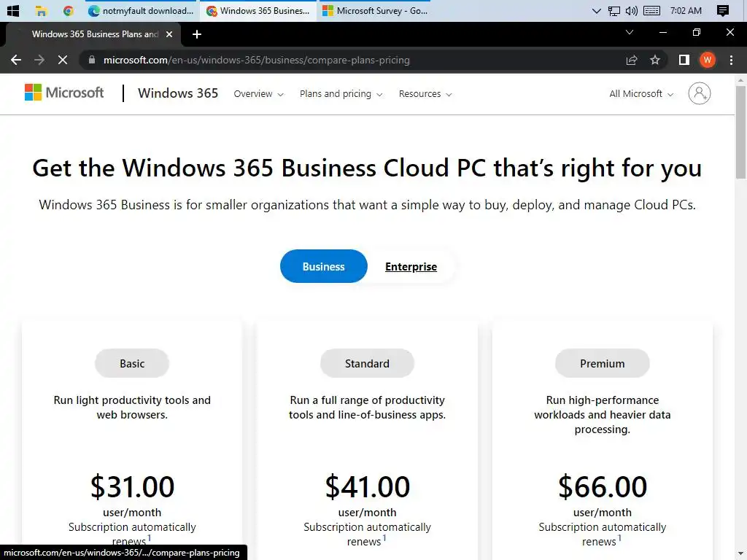Expand the Plans and pricing menu
Image resolution: width=747 pixels, height=560 pixels.
click(341, 94)
